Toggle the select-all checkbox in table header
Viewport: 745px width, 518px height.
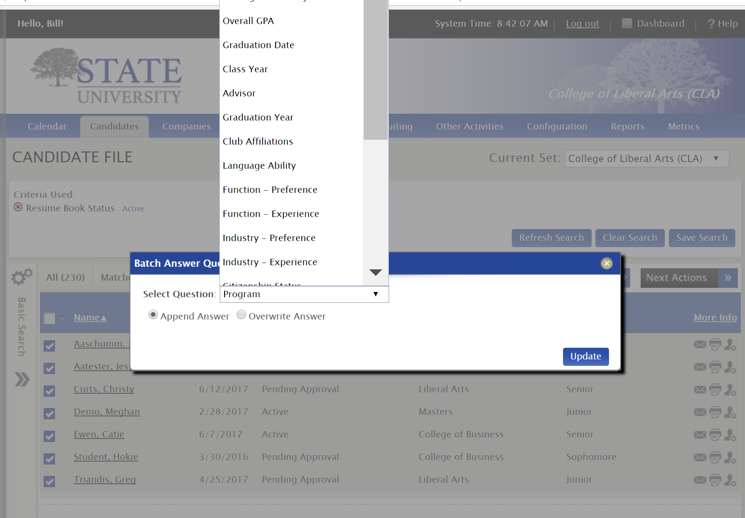[x=49, y=318]
